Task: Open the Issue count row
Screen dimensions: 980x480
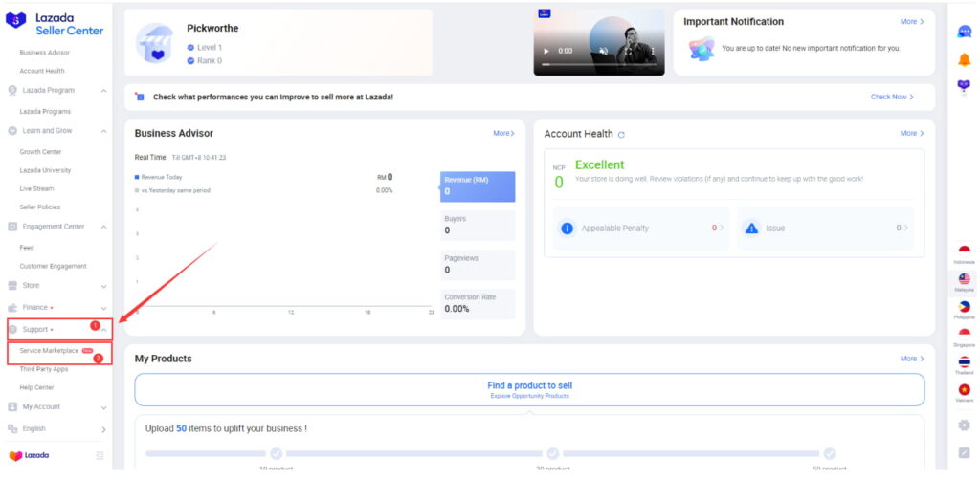Action: click(x=825, y=229)
